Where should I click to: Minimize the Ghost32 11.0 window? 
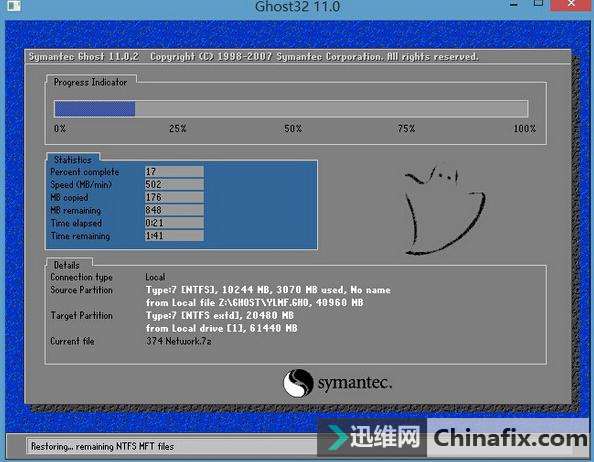pos(514,5)
